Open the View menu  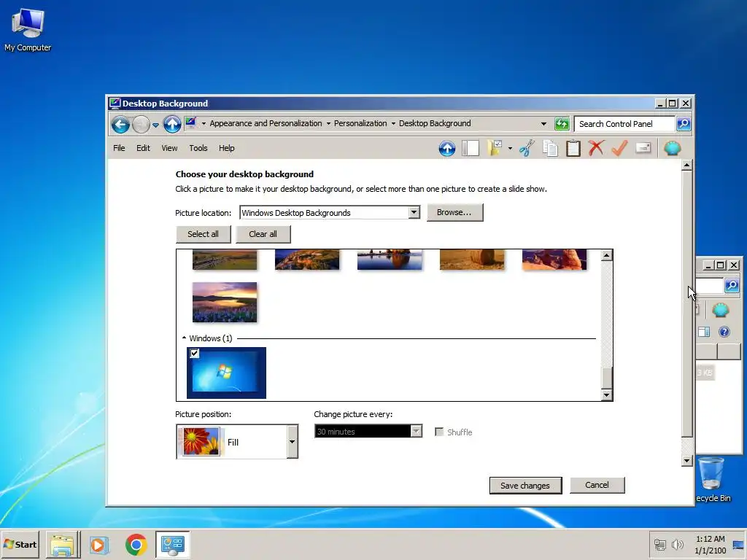(169, 148)
